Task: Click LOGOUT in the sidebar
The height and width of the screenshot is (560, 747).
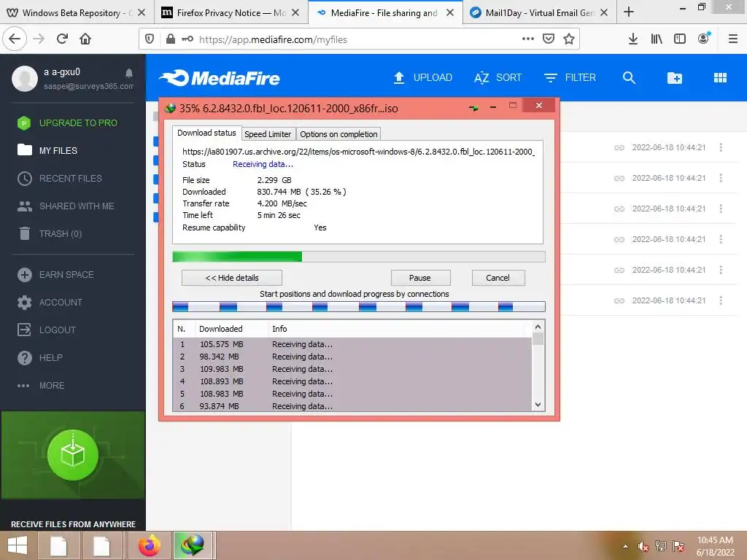Action: click(x=47, y=330)
